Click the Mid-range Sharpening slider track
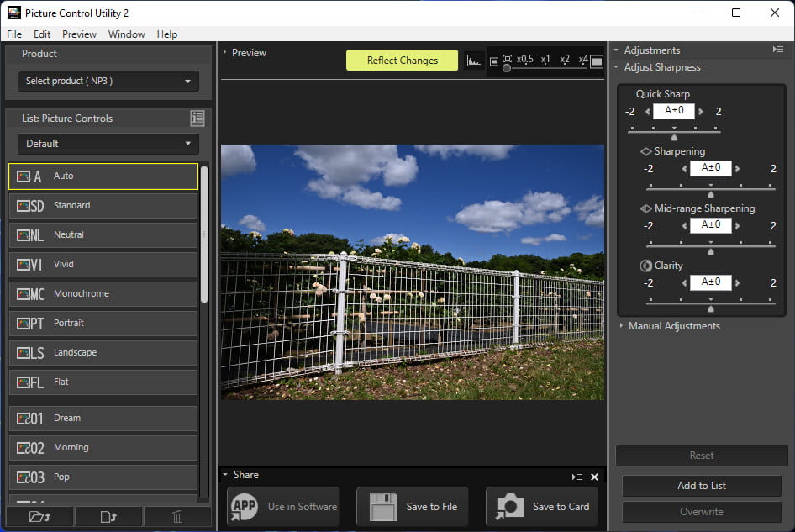This screenshot has height=532, width=795. (711, 246)
